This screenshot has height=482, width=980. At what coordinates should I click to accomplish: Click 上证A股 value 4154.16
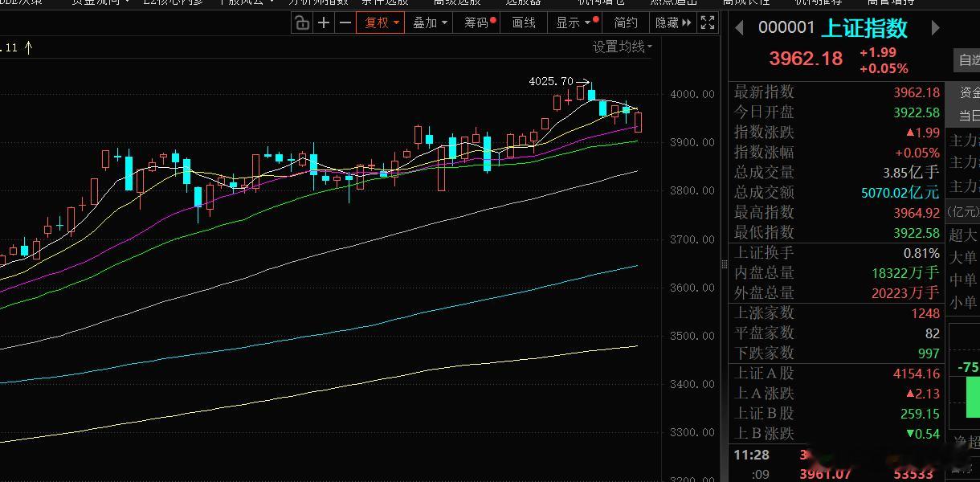pos(917,374)
